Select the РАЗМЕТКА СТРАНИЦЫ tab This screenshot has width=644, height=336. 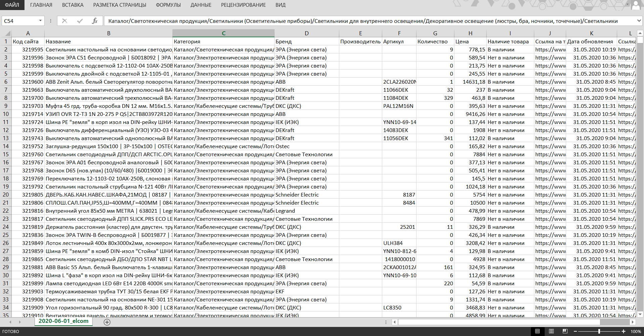click(x=119, y=5)
